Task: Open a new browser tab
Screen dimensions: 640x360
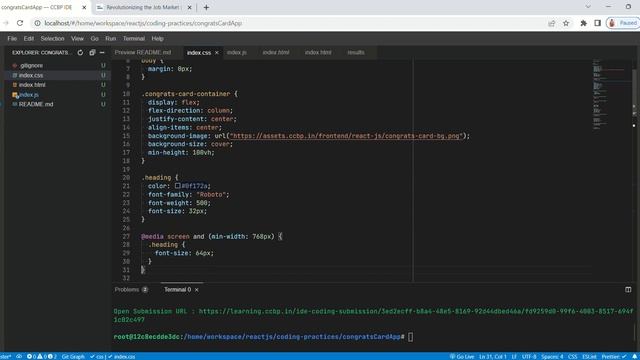Action: click(x=206, y=7)
